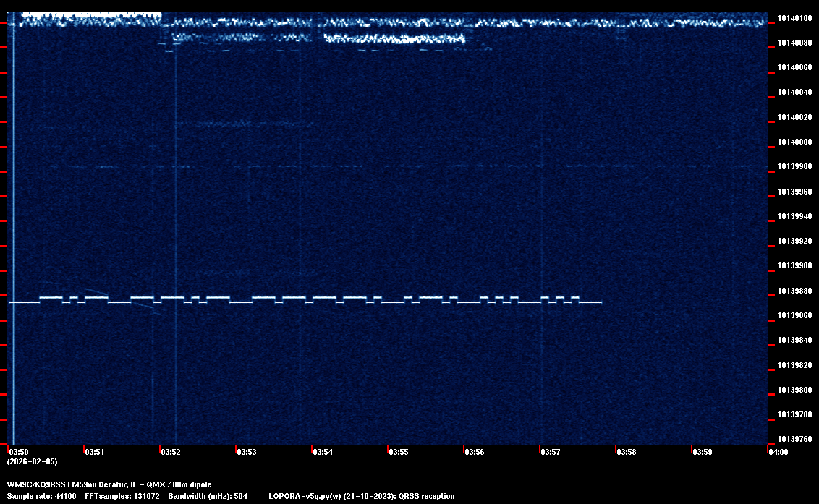
Task: Click the Bandwidth (mHz): 504 text
Action: (x=208, y=497)
